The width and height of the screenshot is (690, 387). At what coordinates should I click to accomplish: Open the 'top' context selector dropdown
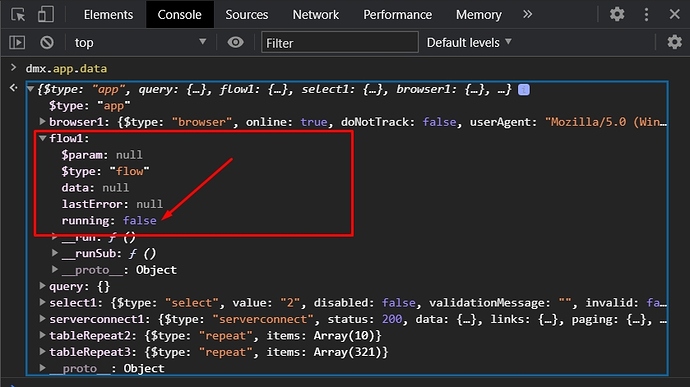tap(140, 43)
